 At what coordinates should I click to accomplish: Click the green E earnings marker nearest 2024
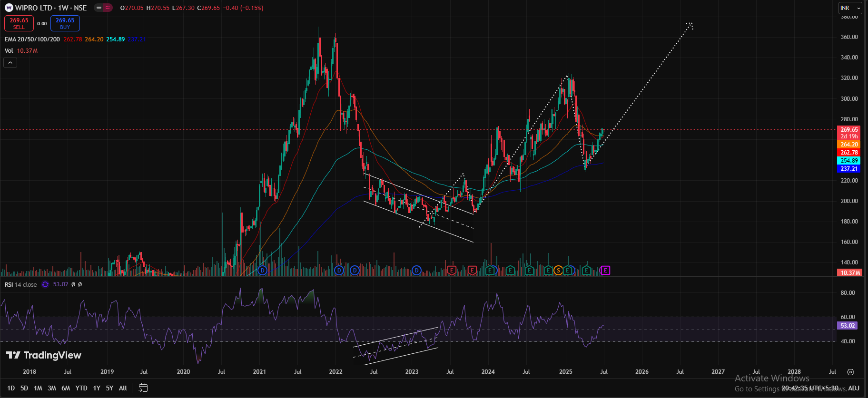[491, 271]
